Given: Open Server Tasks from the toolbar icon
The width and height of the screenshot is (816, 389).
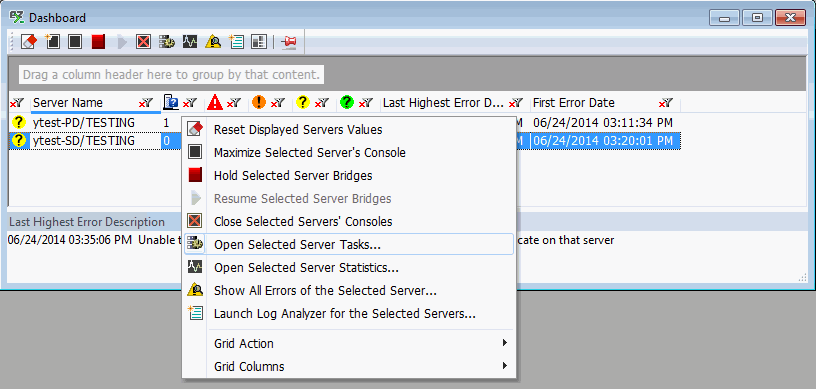Looking at the screenshot, I should pyautogui.click(x=167, y=42).
